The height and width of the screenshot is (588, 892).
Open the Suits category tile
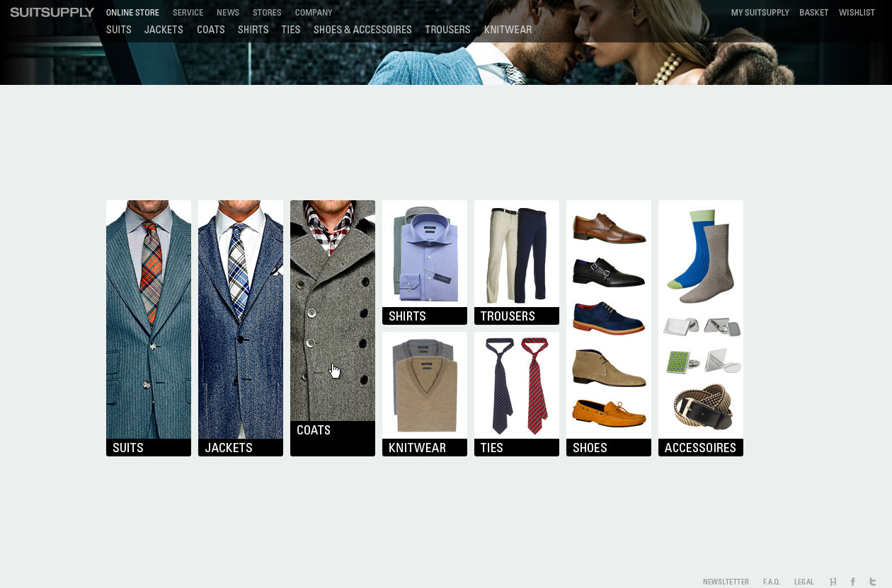149,328
